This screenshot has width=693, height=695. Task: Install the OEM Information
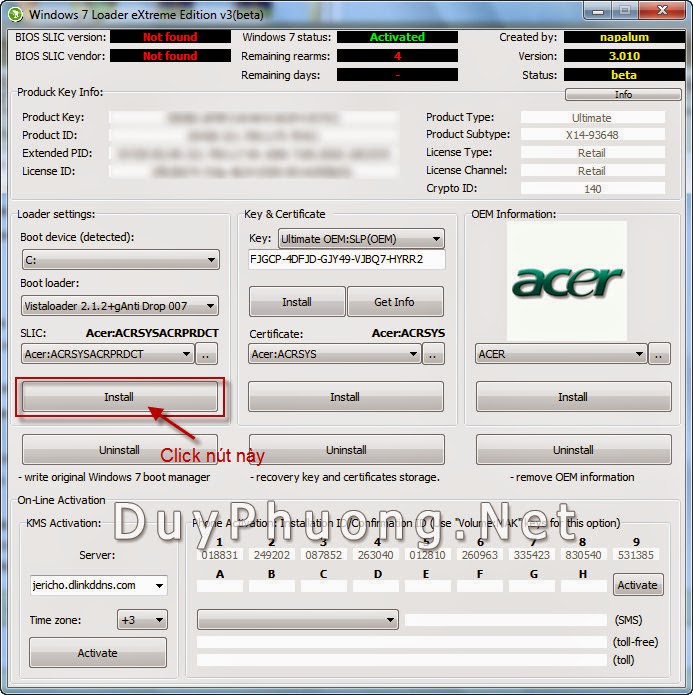click(x=574, y=397)
